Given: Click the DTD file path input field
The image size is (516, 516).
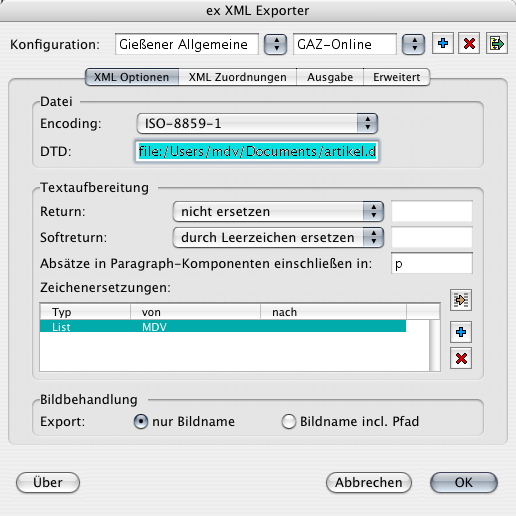Looking at the screenshot, I should click(x=257, y=152).
